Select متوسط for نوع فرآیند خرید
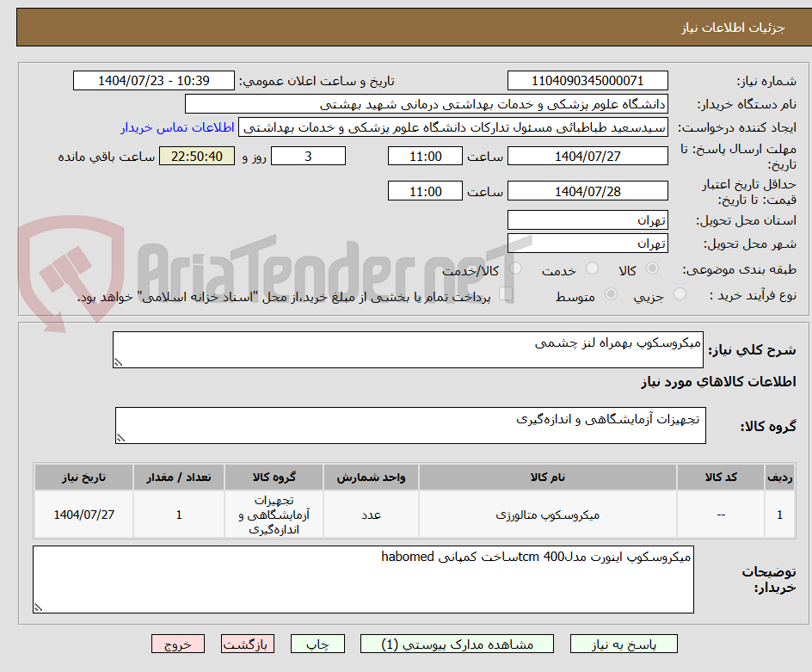 click(610, 293)
